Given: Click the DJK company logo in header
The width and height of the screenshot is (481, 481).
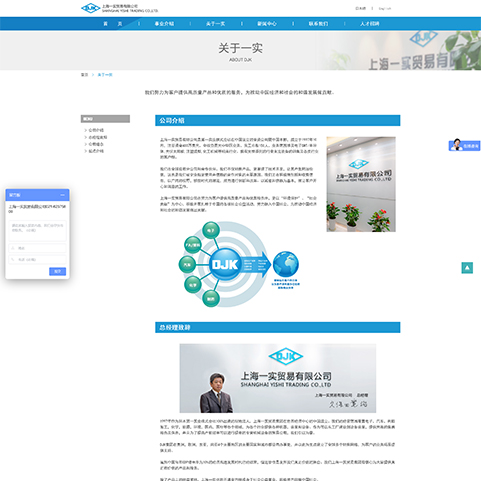Looking at the screenshot, I should 119,8.
